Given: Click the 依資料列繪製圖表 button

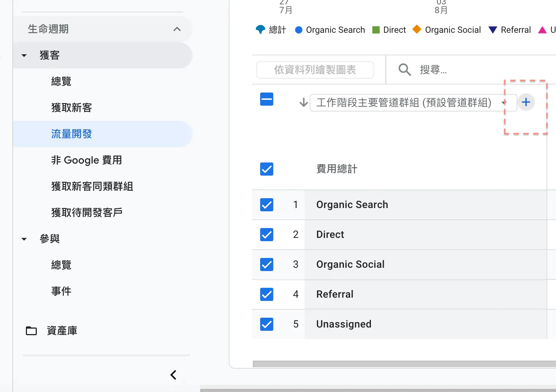Looking at the screenshot, I should pos(315,70).
